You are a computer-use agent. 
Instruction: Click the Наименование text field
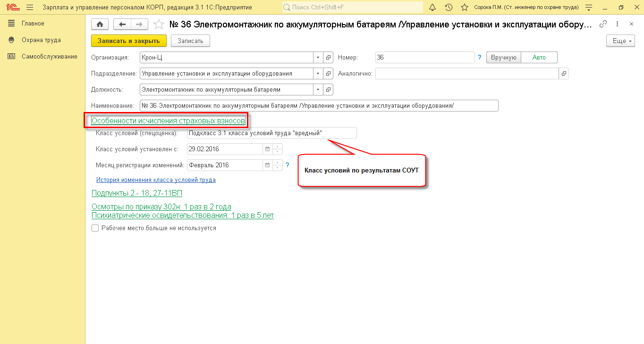319,105
